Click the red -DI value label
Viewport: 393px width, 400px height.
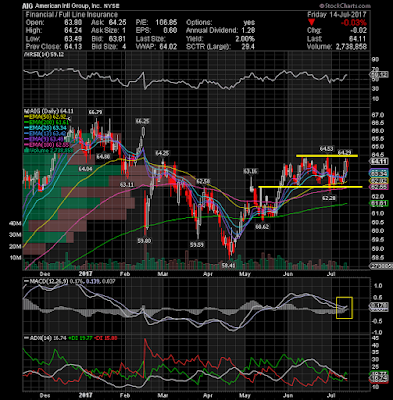click(x=105, y=338)
